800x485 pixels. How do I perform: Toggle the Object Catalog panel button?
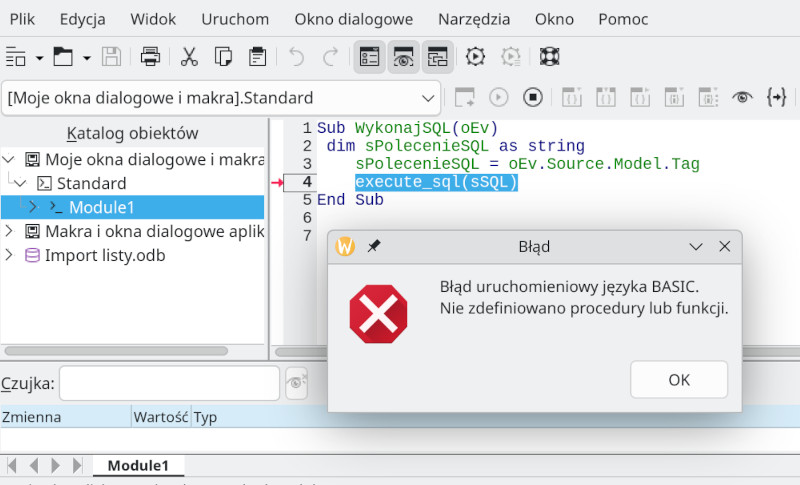[370, 57]
